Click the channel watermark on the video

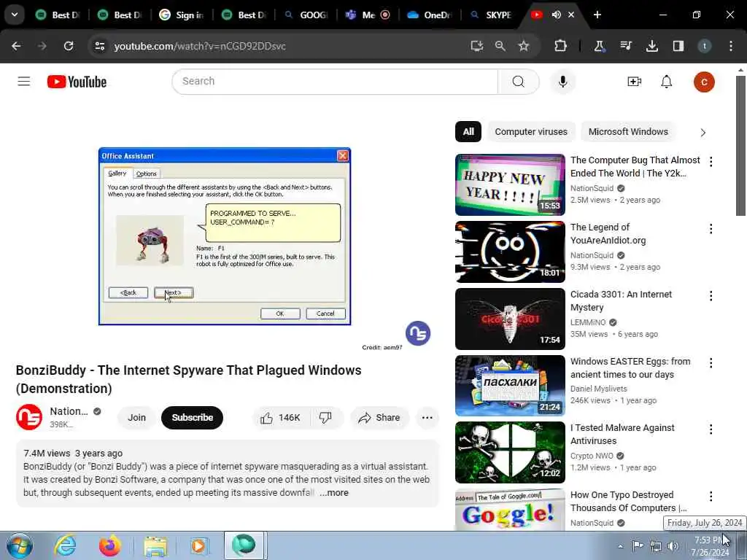418,332
